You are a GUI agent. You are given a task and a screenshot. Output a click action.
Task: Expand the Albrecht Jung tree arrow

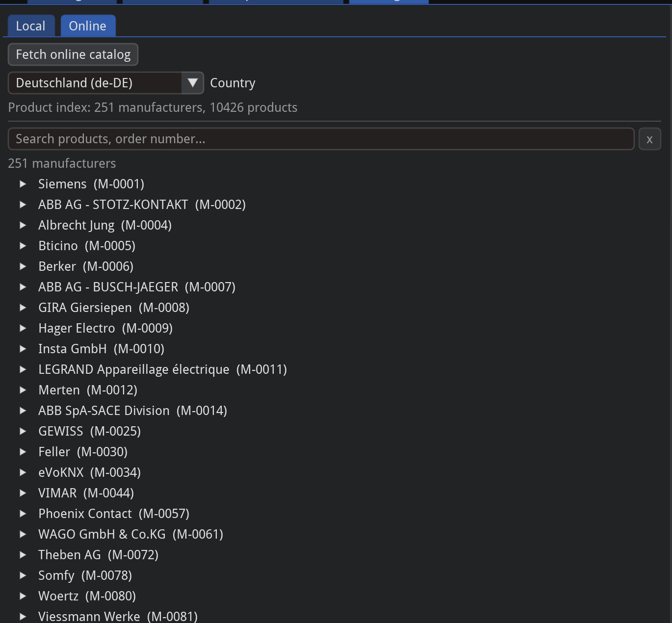23,225
